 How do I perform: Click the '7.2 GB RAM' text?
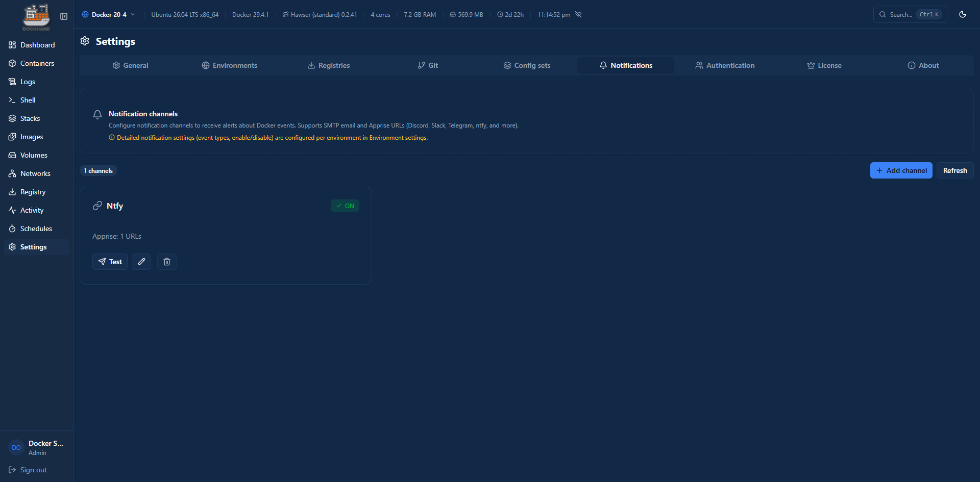pos(420,15)
